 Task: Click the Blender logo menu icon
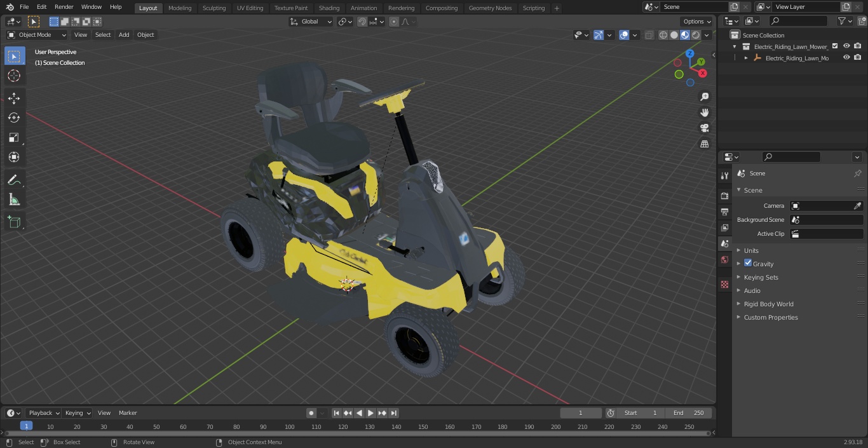click(10, 7)
